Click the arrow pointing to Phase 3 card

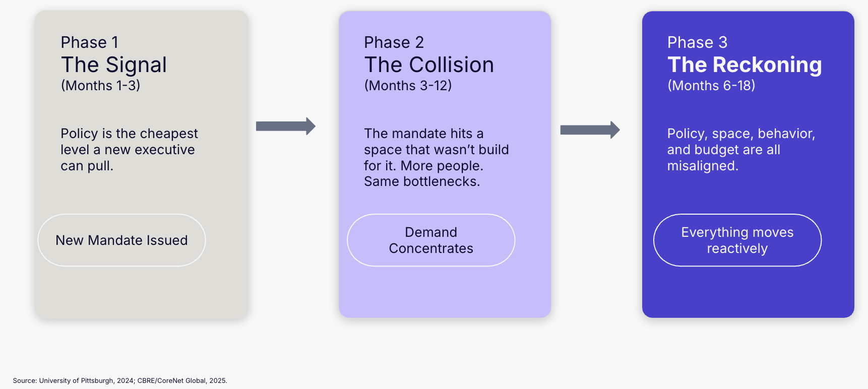tap(590, 130)
